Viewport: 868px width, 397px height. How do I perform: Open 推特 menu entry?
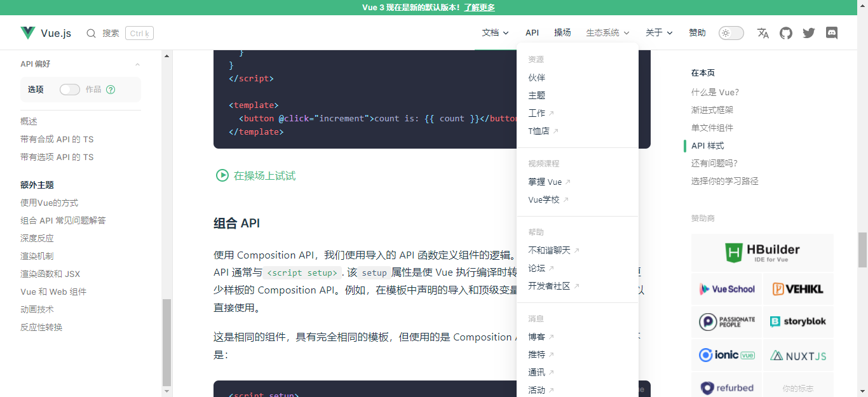(x=541, y=354)
